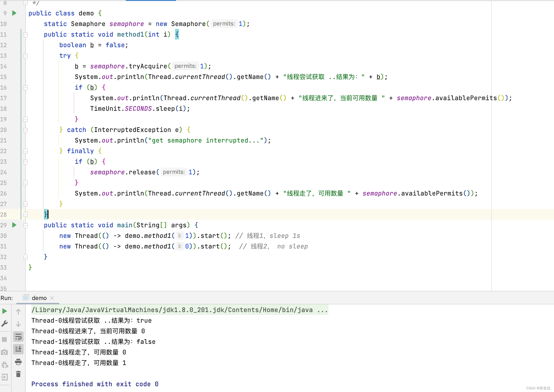Click output 'Thread-0线程进来了, 当前可用数量 0'
The width and height of the screenshot is (554, 392).
click(x=88, y=331)
